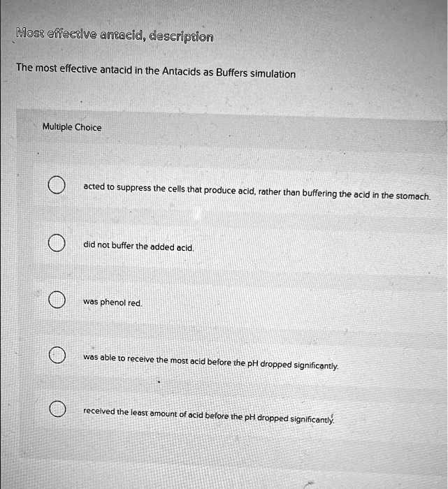Click the "was phenol red" answer text
Image resolution: width=448 pixels, height=489 pixels.
[x=113, y=302]
